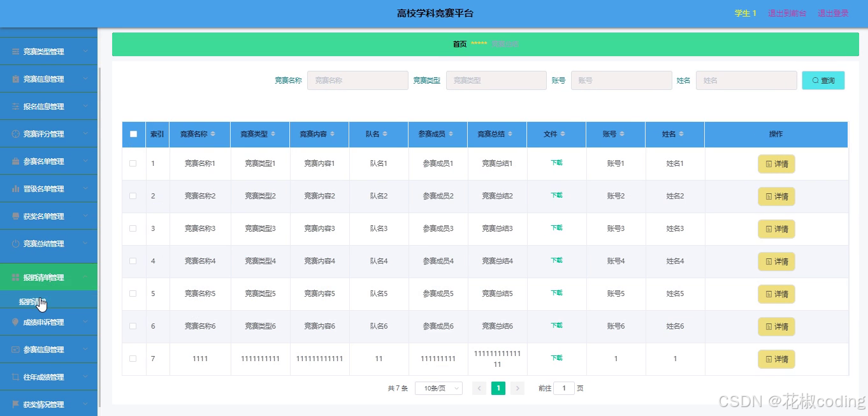
Task: Click the 竞赛名称 search input field
Action: tap(357, 80)
